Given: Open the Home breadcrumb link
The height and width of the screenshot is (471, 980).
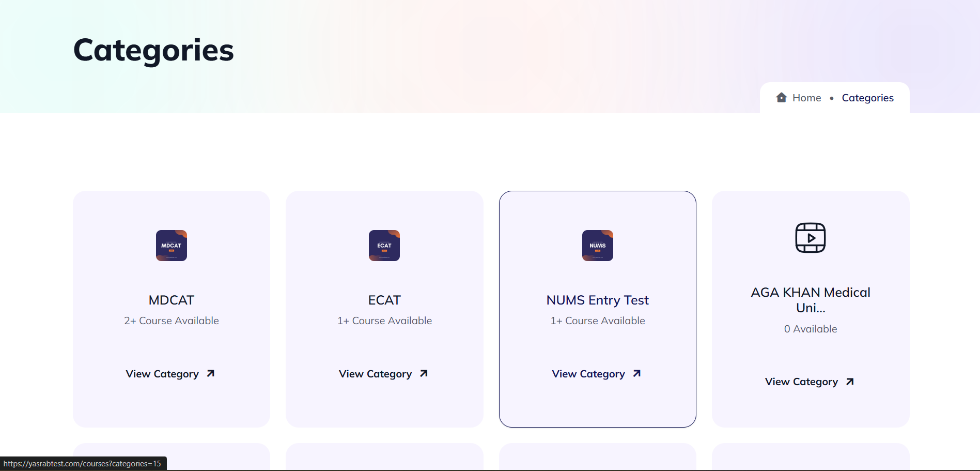Looking at the screenshot, I should [x=806, y=98].
